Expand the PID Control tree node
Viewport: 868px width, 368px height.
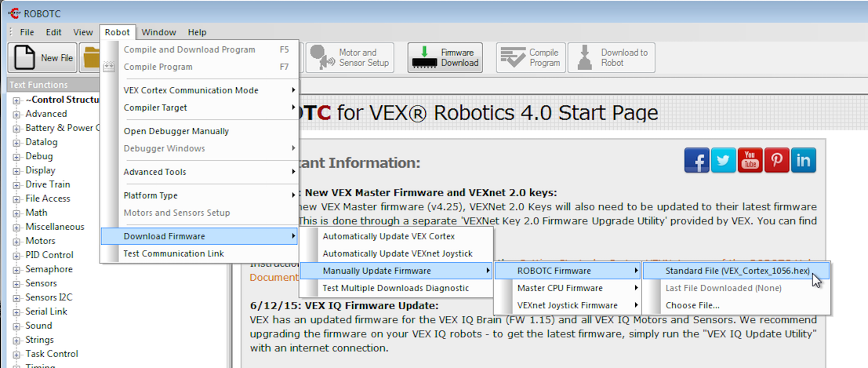pyautogui.click(x=16, y=256)
